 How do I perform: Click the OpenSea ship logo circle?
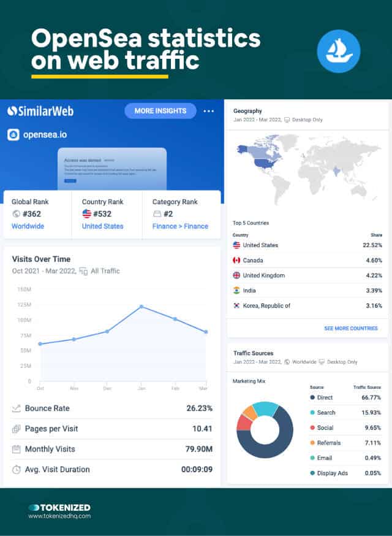point(338,52)
